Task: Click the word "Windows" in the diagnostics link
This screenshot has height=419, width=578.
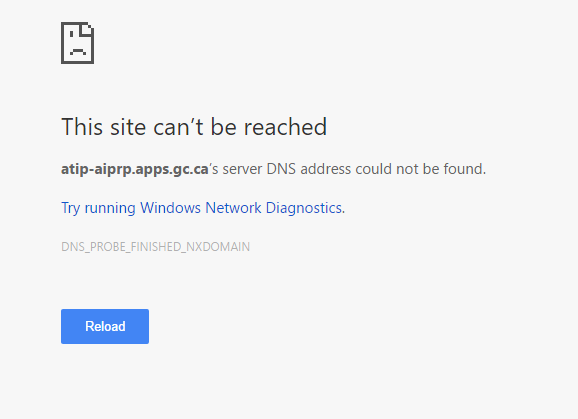Action: 170,208
